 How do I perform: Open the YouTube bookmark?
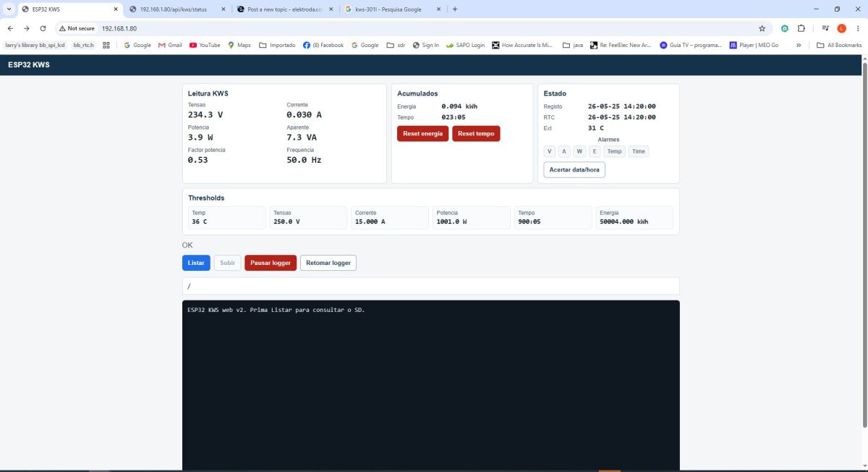(205, 45)
